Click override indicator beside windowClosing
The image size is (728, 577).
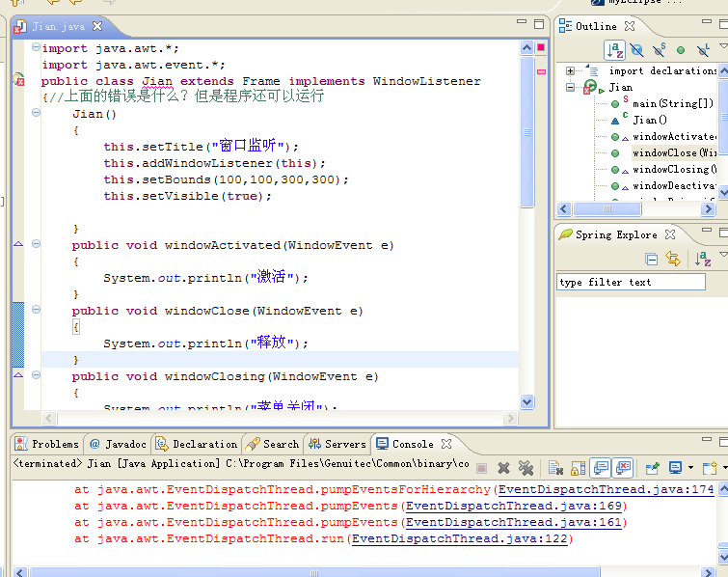[x=18, y=375]
